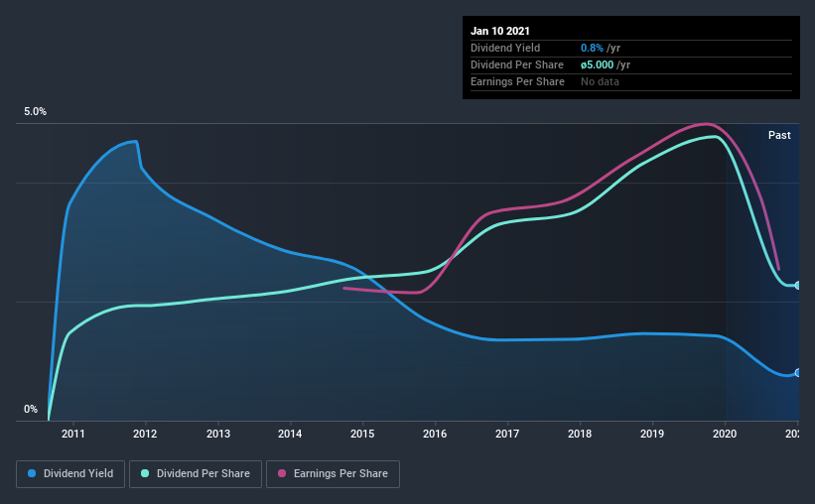
Task: Click the 2018 x-axis label
Action: tap(580, 434)
